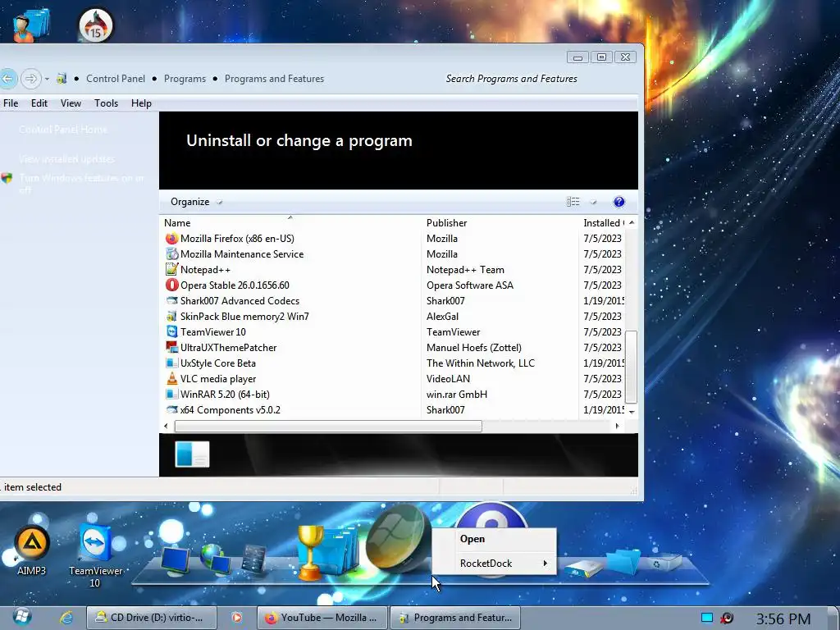Image resolution: width=840 pixels, height=630 pixels.
Task: Switch to Programs and Features taskbar button
Action: coord(454,618)
